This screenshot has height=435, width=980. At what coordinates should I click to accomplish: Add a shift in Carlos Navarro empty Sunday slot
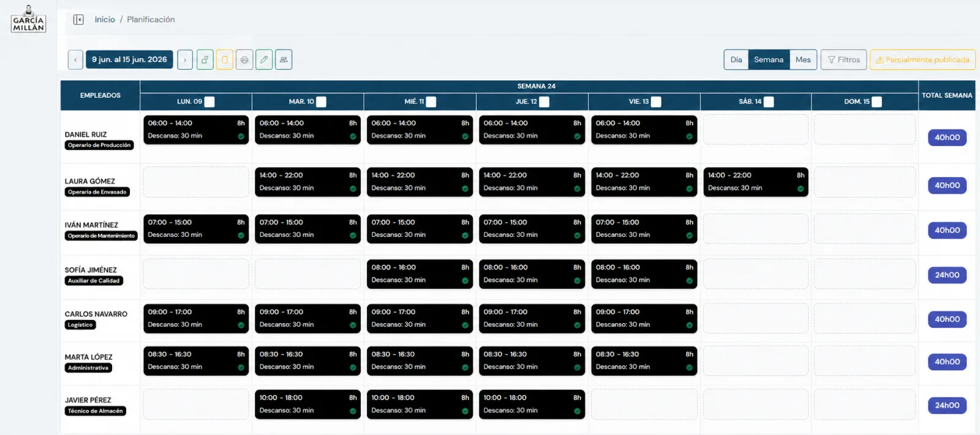865,319
